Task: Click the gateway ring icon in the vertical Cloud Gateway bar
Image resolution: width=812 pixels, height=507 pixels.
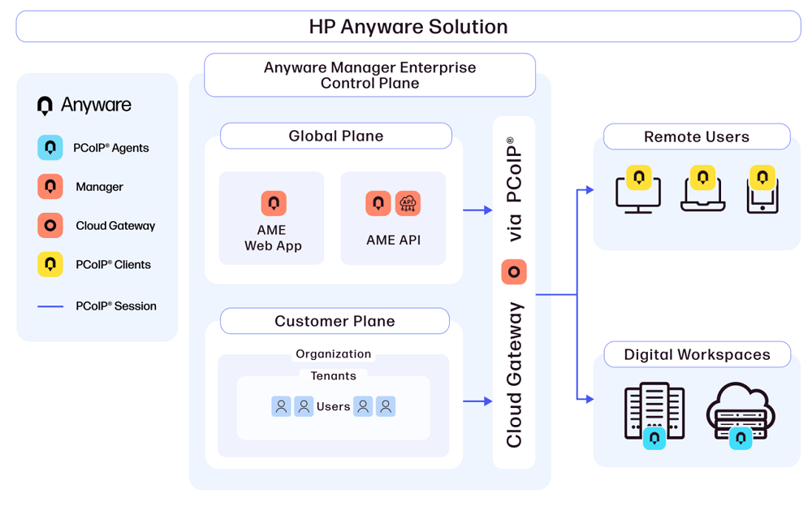Action: pyautogui.click(x=514, y=272)
